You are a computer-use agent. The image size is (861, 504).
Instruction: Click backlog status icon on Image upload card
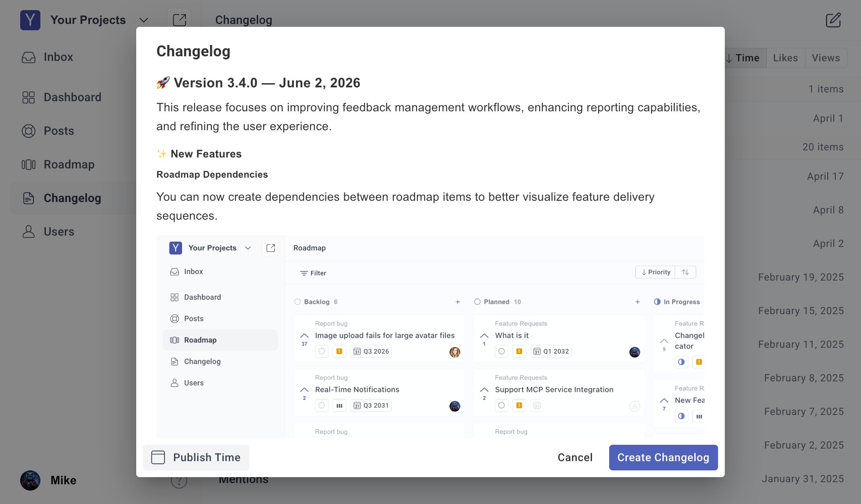pos(322,352)
